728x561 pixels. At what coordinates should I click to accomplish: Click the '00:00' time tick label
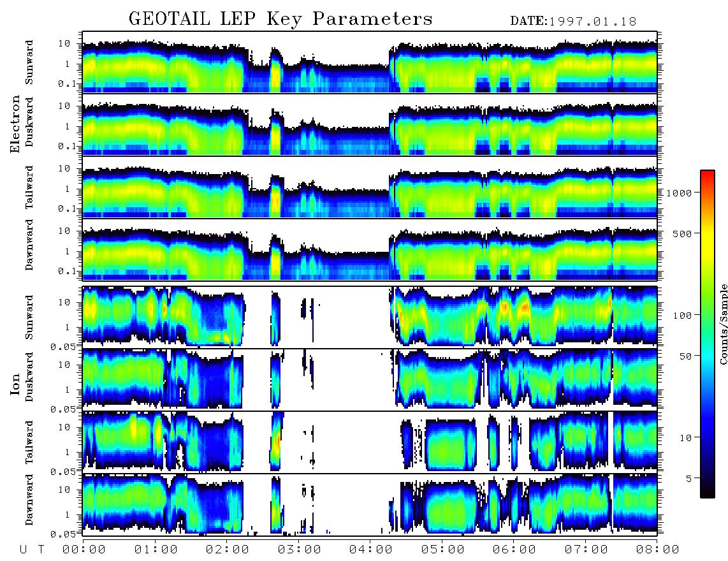click(84, 550)
